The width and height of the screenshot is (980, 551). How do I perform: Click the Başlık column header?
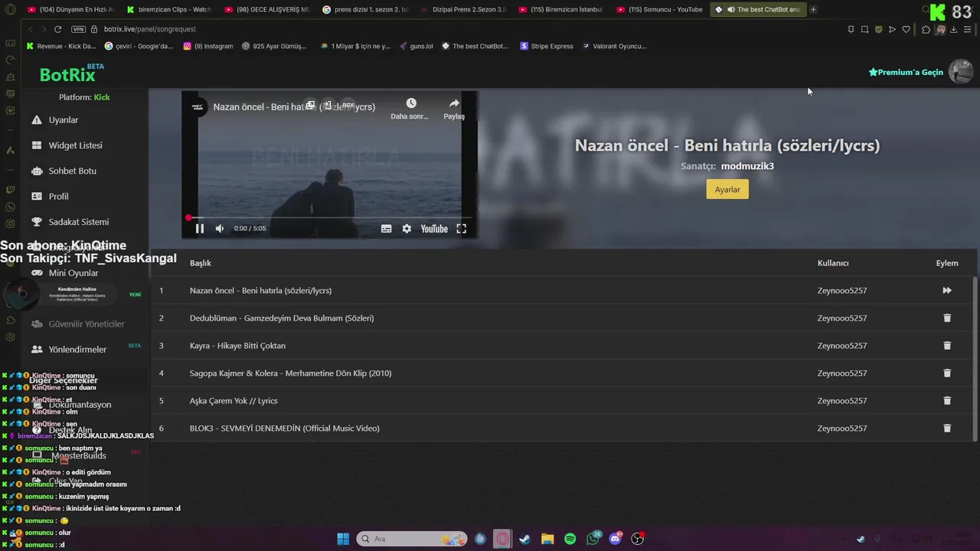[201, 262]
